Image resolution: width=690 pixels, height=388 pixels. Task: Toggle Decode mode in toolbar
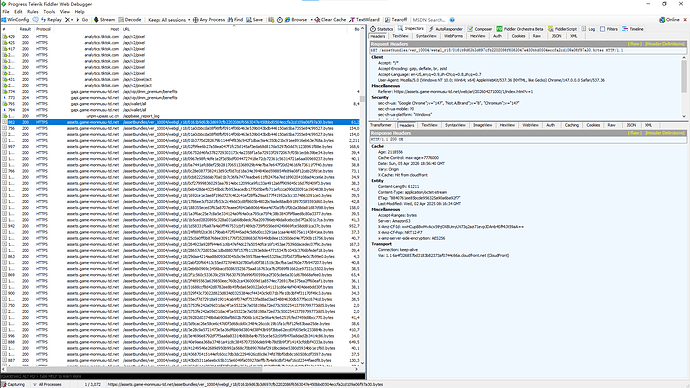click(x=130, y=20)
